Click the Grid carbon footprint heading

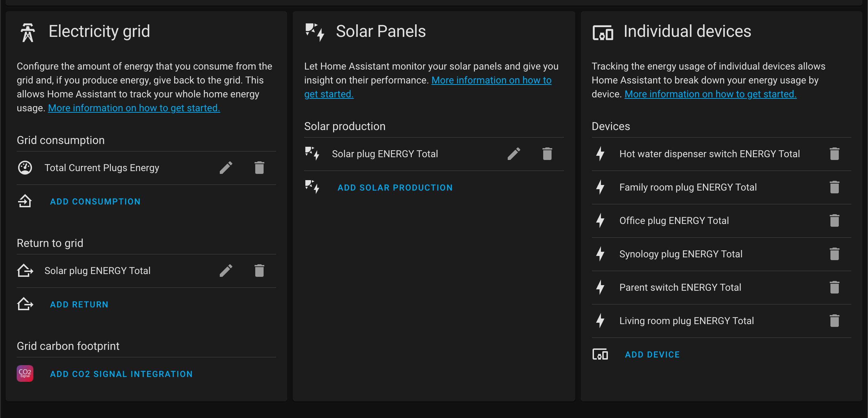tap(68, 346)
